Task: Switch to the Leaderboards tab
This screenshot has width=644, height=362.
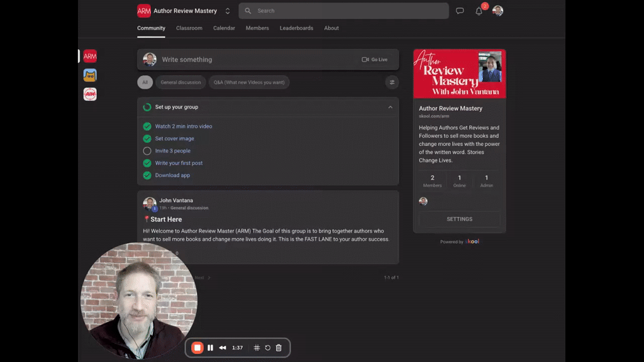Action: pos(296,28)
